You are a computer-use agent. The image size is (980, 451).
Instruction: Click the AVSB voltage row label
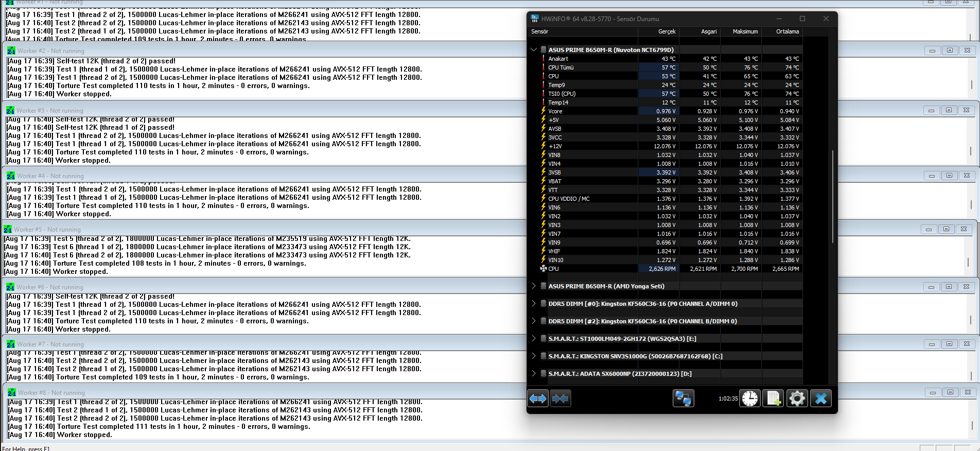555,129
